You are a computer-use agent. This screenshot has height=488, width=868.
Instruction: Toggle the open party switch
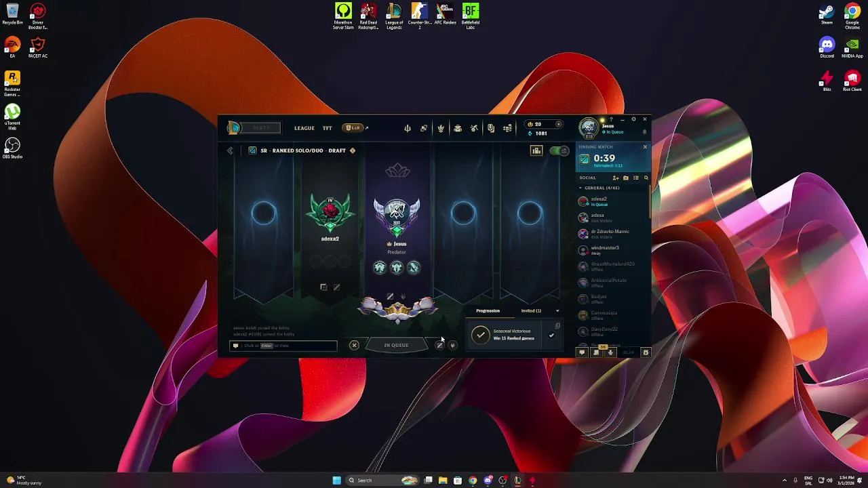tap(559, 150)
